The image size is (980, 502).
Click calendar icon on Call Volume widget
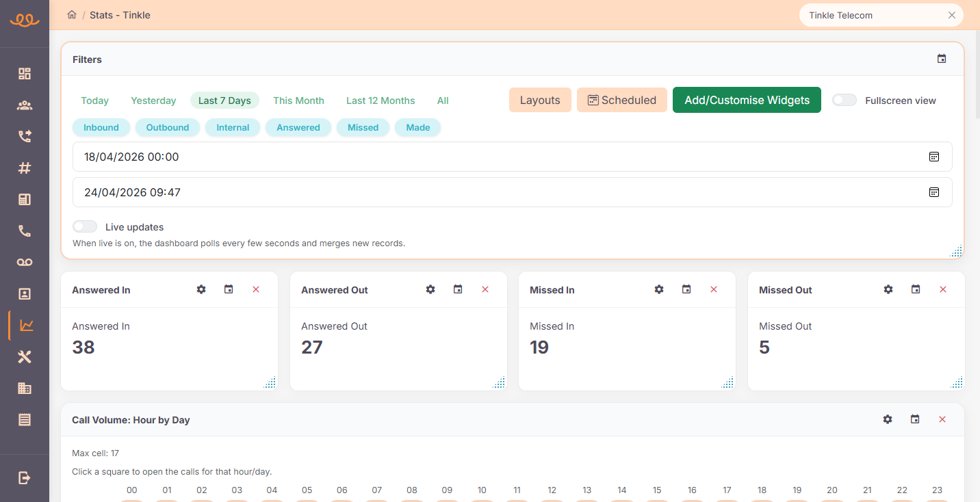point(915,419)
